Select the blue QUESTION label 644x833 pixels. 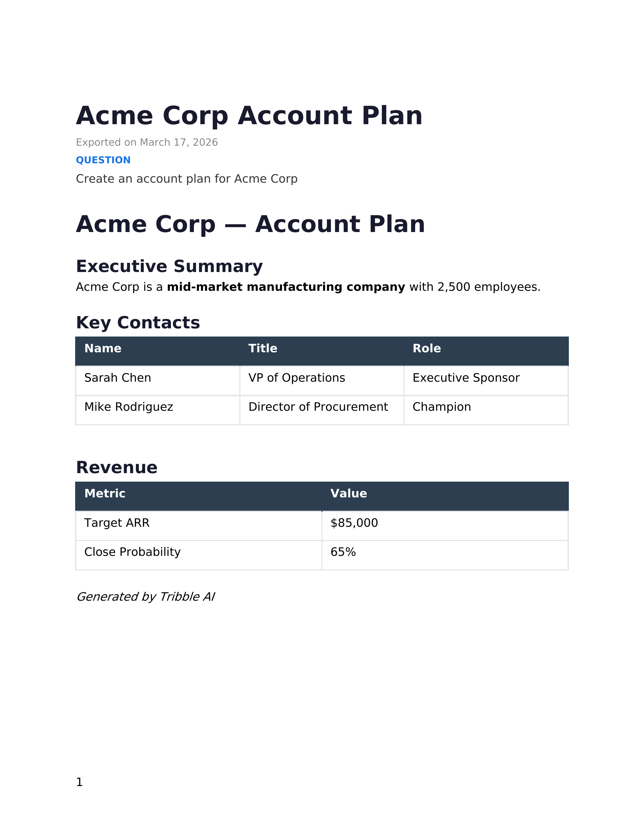click(103, 160)
